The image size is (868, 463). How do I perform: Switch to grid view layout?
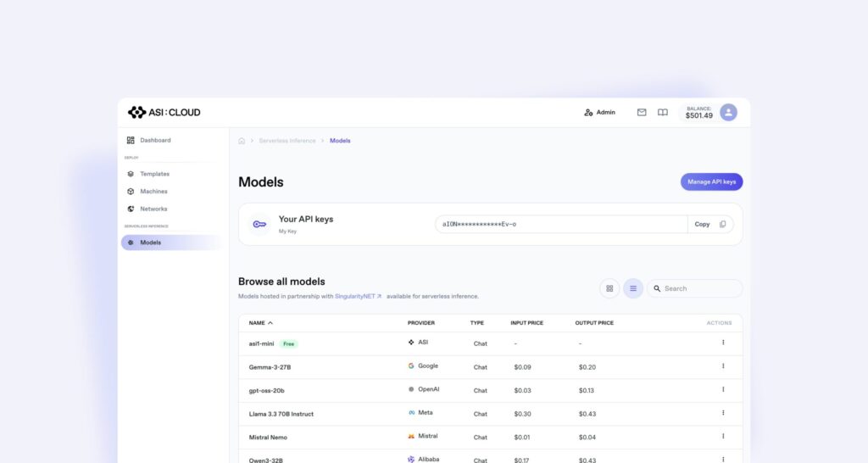[x=609, y=288]
